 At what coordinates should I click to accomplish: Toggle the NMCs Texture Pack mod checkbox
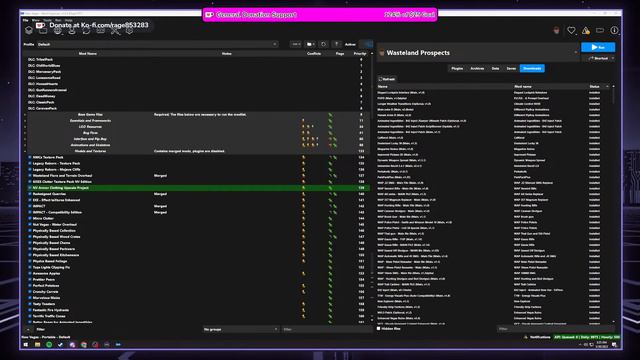30,157
